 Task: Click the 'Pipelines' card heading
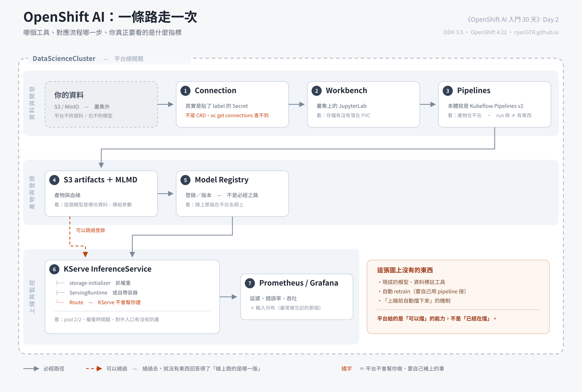coord(473,91)
